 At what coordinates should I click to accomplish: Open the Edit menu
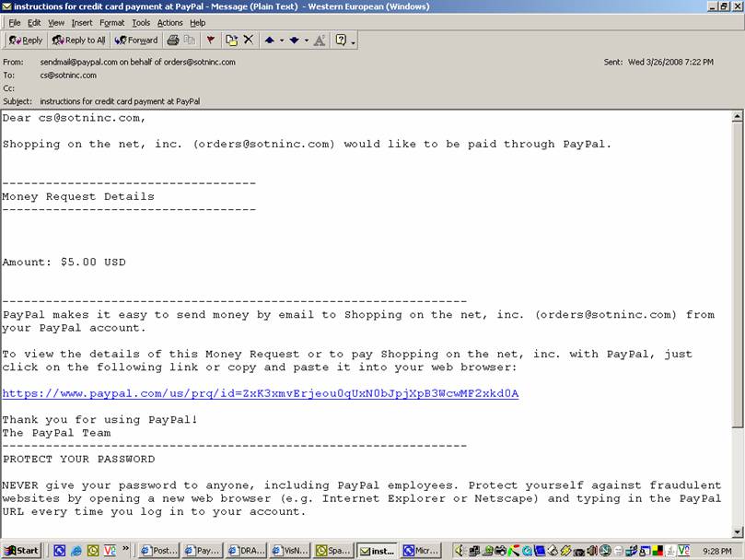(34, 23)
